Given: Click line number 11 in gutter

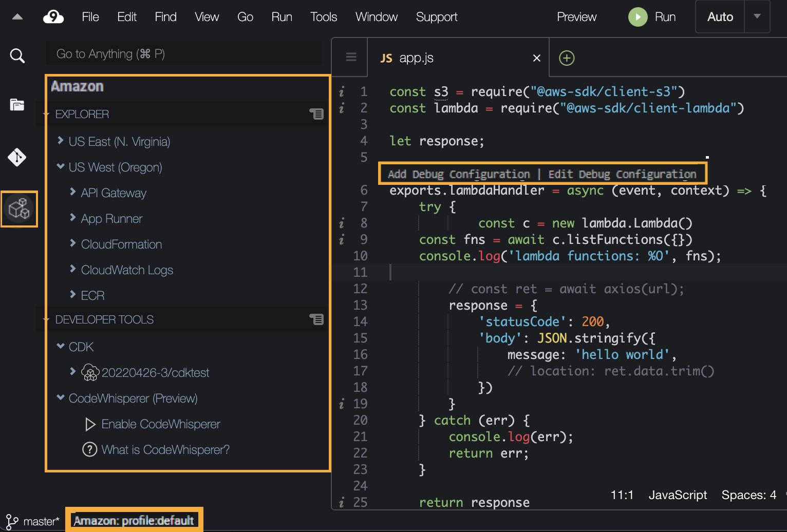Looking at the screenshot, I should (360, 272).
